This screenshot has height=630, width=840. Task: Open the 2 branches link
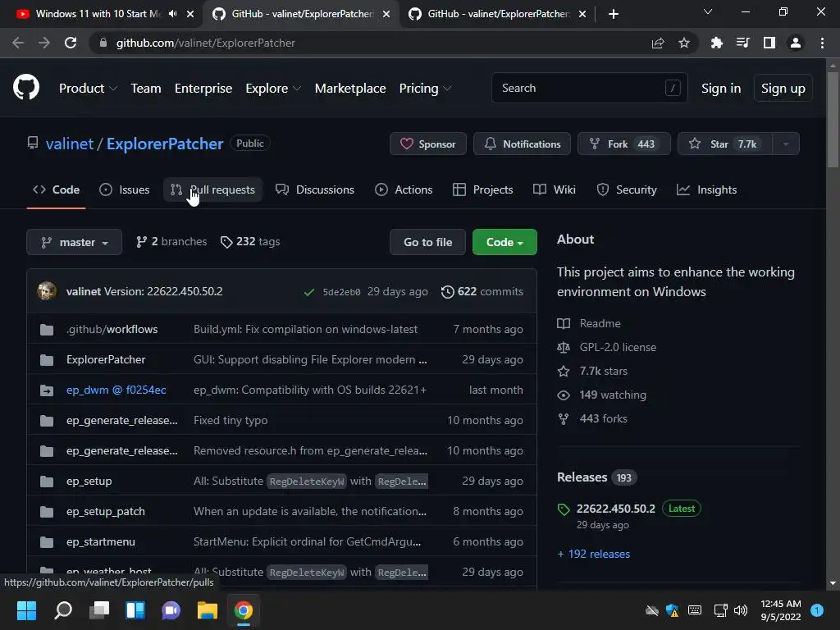click(x=171, y=242)
